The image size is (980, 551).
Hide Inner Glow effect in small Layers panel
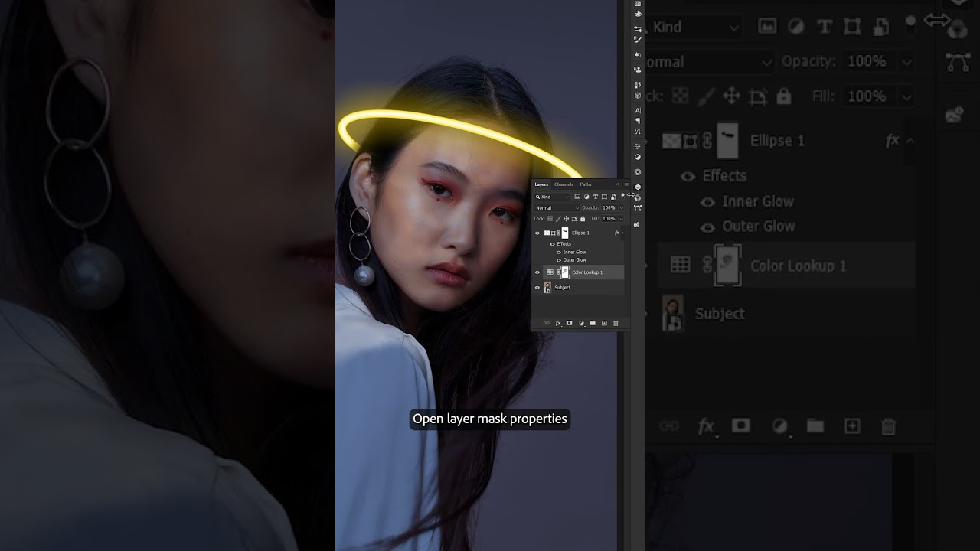coord(559,253)
